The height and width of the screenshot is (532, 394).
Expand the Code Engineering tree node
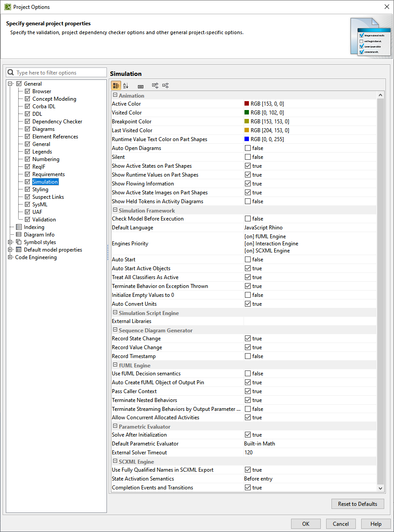coord(10,257)
